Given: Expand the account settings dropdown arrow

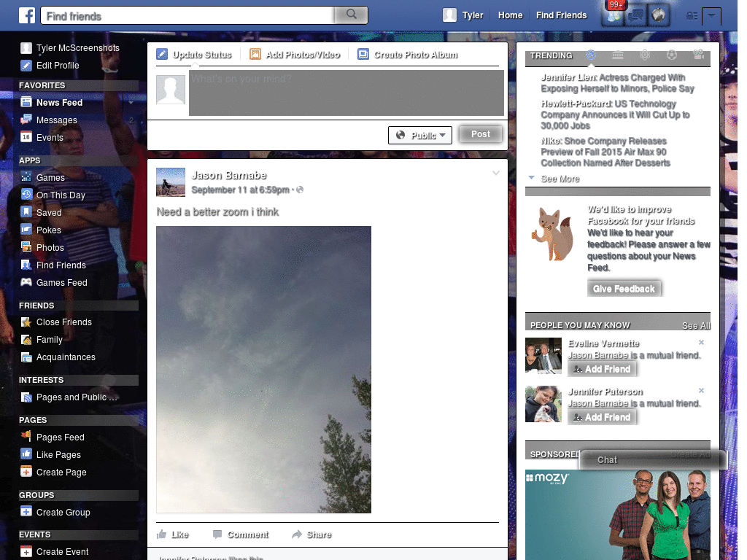Looking at the screenshot, I should pos(711,16).
